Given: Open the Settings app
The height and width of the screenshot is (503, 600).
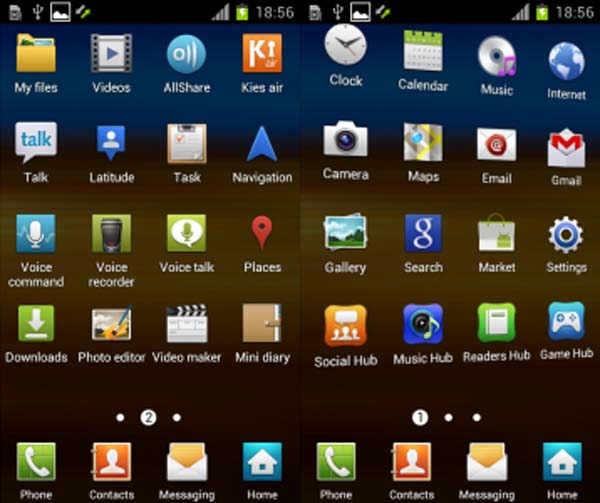Looking at the screenshot, I should [x=566, y=234].
